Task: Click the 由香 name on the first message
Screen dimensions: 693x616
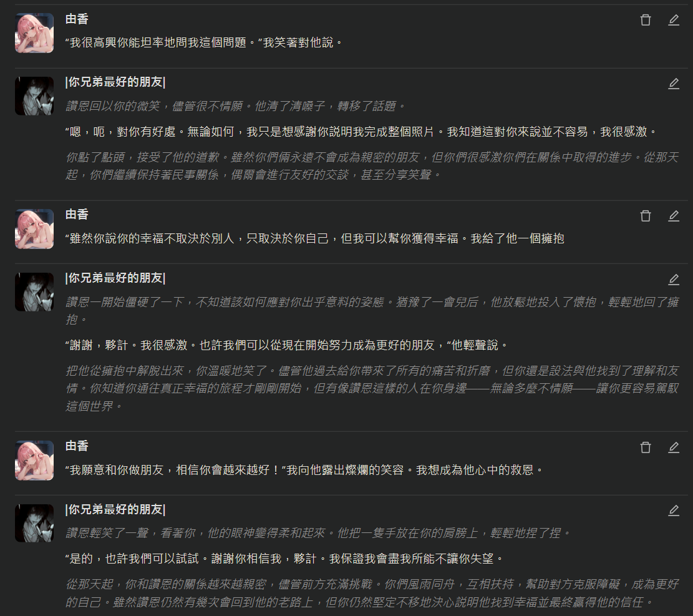Action: (77, 19)
